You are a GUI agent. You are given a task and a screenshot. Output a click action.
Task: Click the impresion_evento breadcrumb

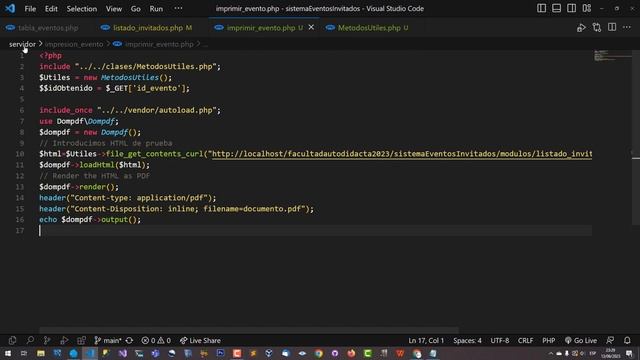tap(74, 44)
